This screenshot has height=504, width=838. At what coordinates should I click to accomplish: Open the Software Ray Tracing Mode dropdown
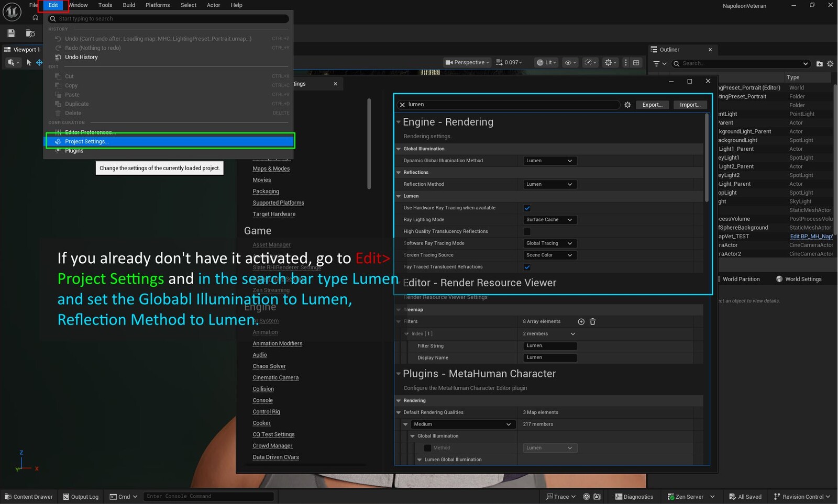click(x=549, y=243)
